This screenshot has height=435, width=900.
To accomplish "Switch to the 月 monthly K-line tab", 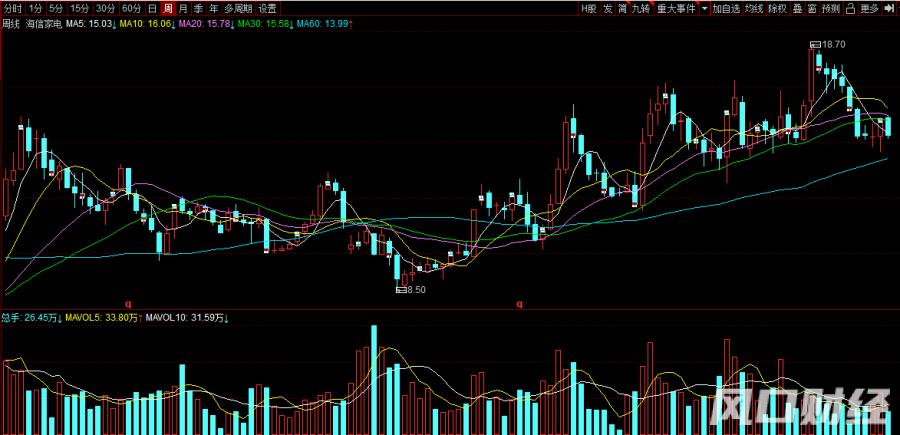I will click(x=183, y=8).
